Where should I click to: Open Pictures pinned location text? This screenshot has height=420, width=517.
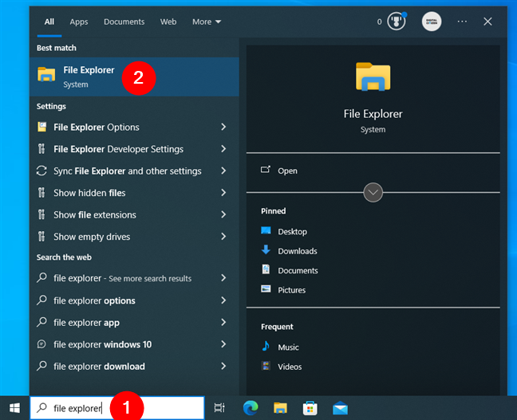tap(291, 290)
